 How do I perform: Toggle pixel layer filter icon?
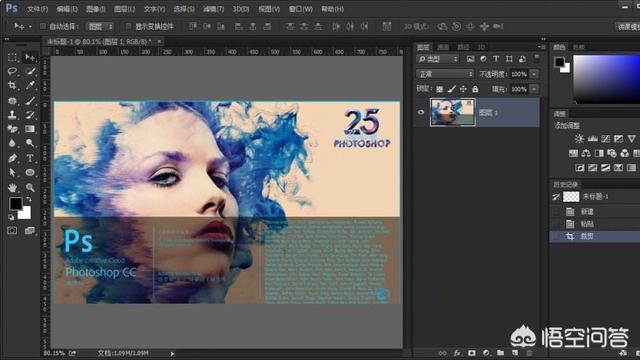tap(471, 59)
